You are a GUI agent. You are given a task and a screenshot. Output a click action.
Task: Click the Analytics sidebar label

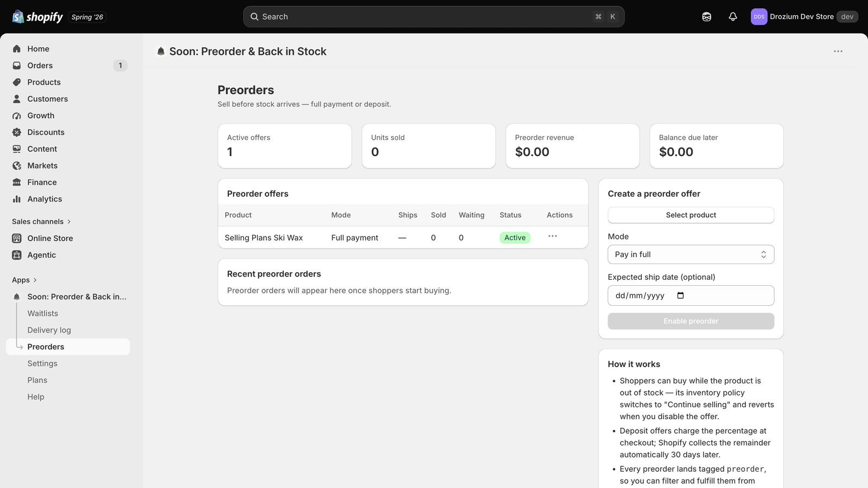click(x=44, y=200)
